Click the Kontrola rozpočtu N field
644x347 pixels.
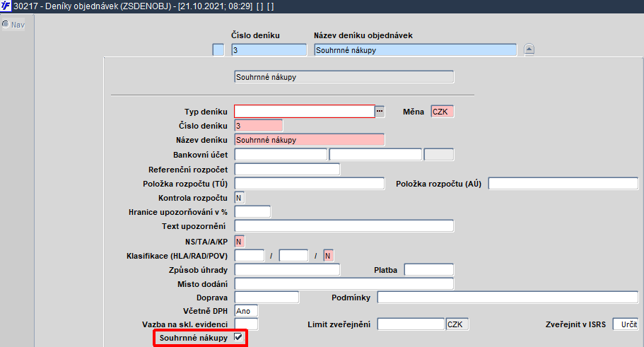(239, 198)
